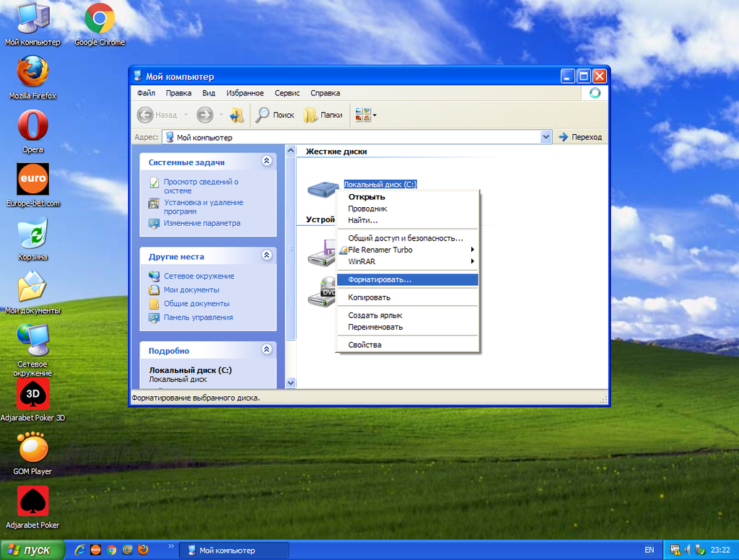
Task: Open the address bar dropdown arrow
Action: pos(546,137)
